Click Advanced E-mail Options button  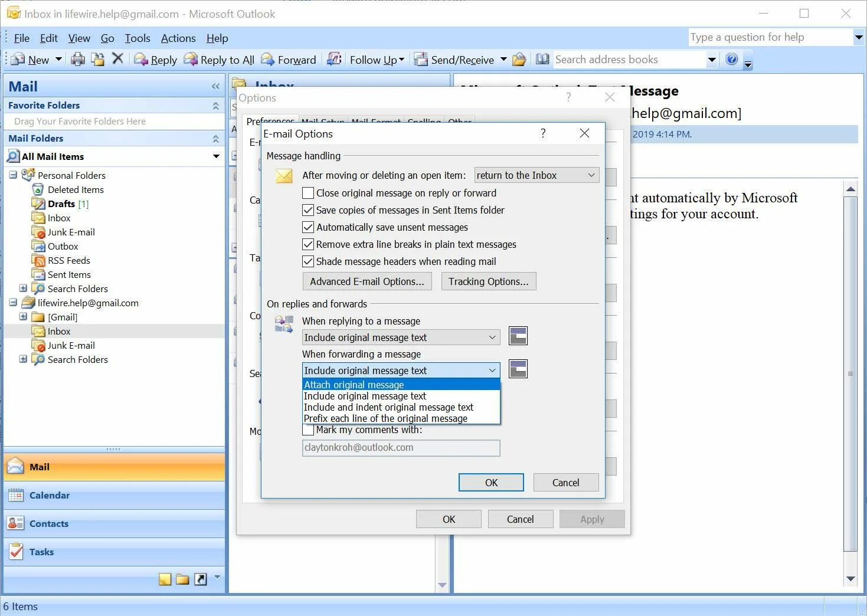pos(367,281)
